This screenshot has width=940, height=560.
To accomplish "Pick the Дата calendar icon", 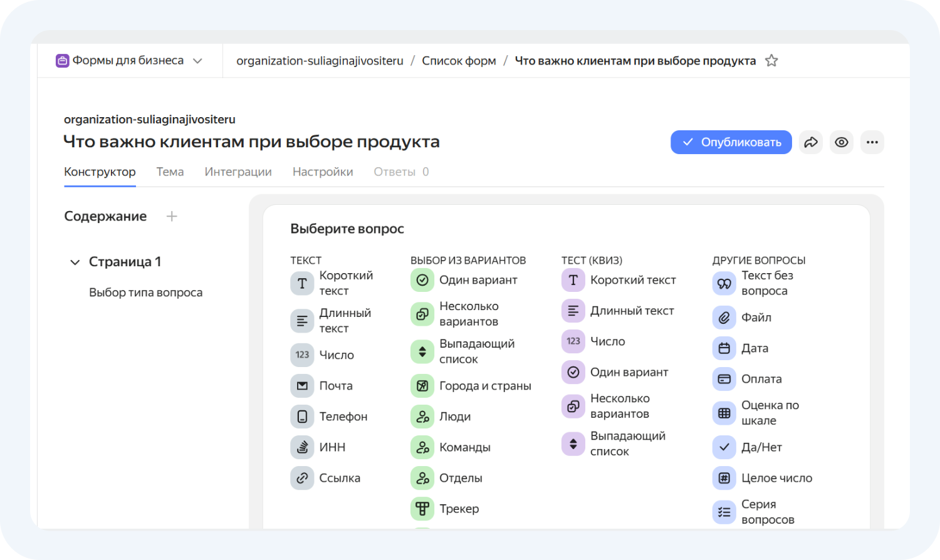I will (724, 348).
